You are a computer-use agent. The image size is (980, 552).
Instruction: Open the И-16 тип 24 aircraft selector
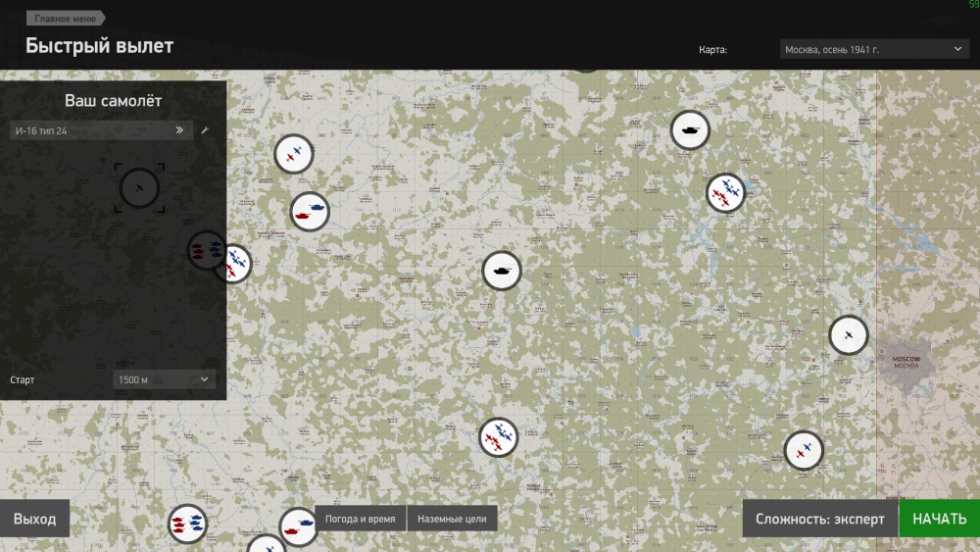101,130
